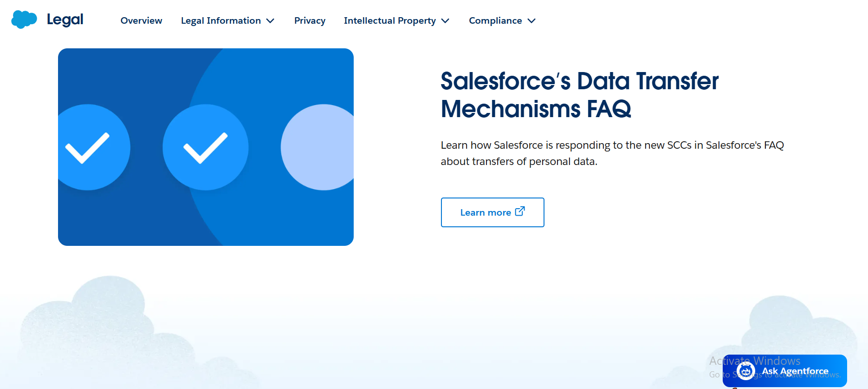Click the paragraph about the new SCCs
The height and width of the screenshot is (389, 868).
pos(612,153)
